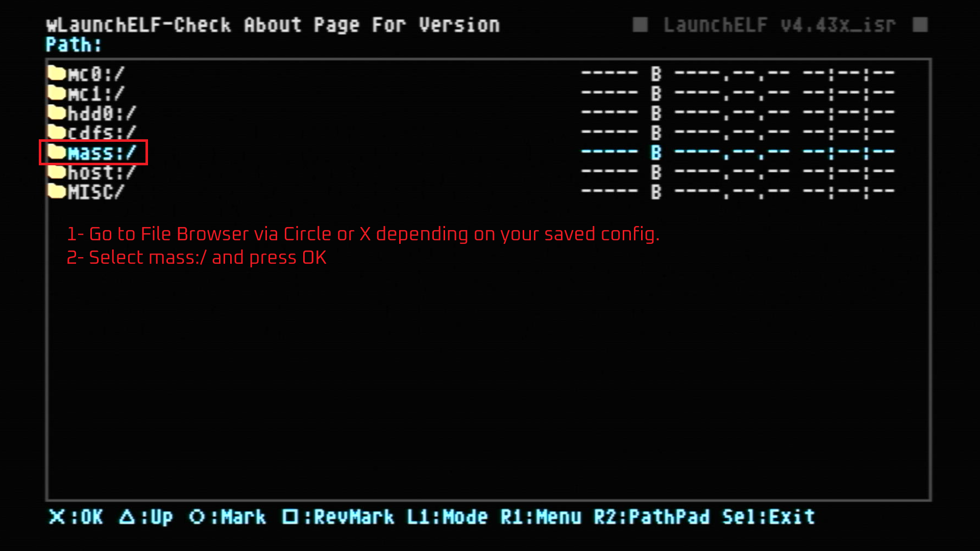Click the square :RevMark hint
The image size is (980, 551).
point(338,517)
